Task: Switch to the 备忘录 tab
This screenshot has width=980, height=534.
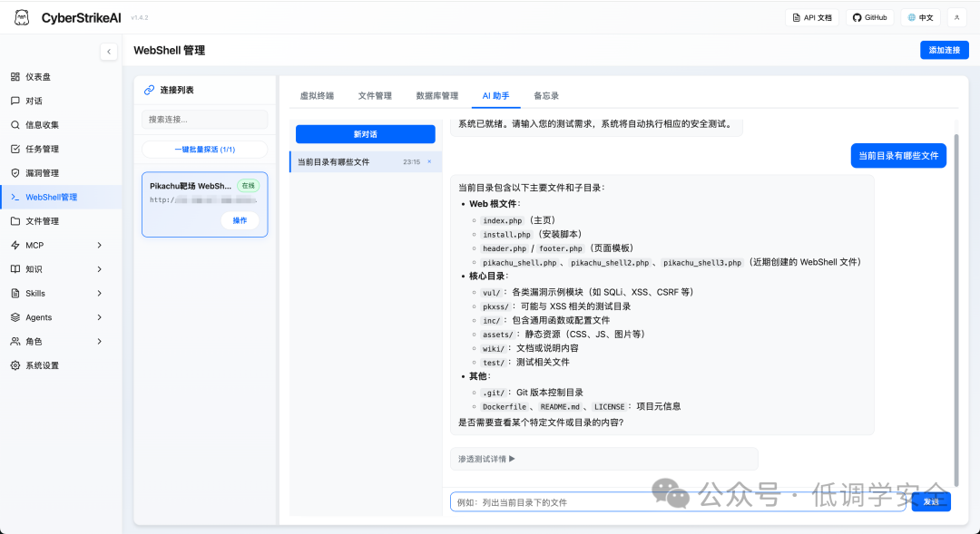Action: [x=546, y=95]
